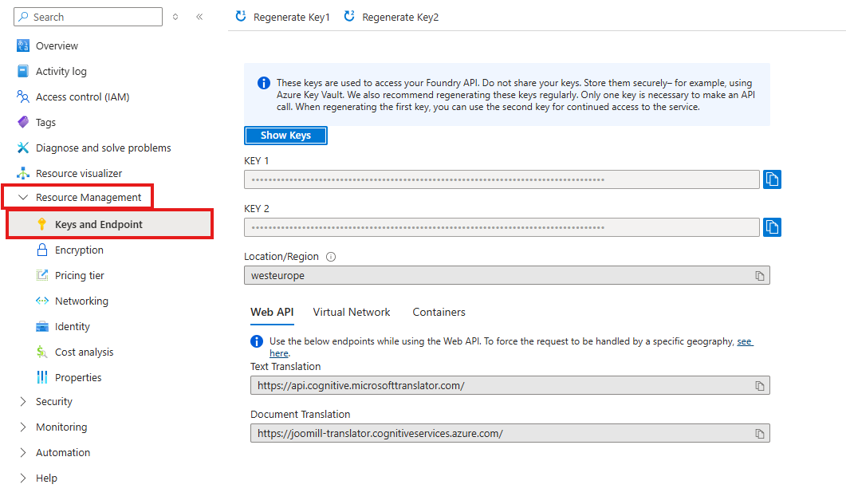Image resolution: width=846 pixels, height=504 pixels.
Task: Click the Overview globe icon
Action: point(23,46)
